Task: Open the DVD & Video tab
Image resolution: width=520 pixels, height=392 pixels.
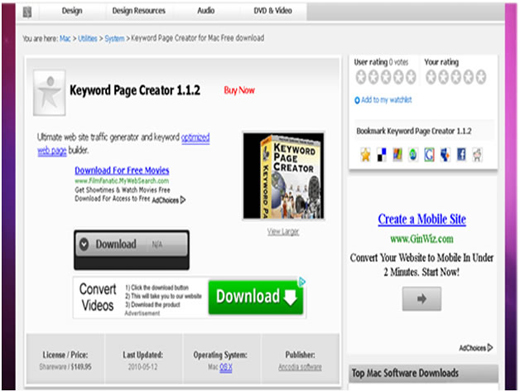Action: 273,11
